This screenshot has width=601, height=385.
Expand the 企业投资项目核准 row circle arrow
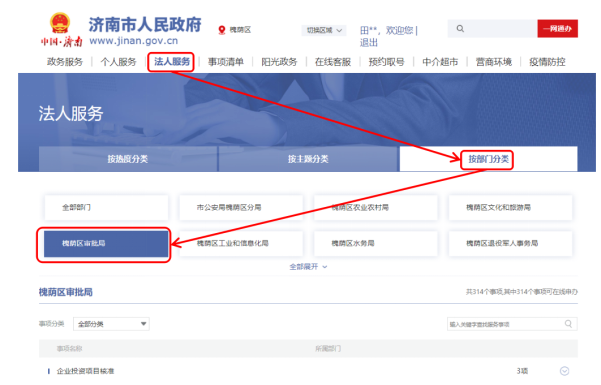click(564, 371)
